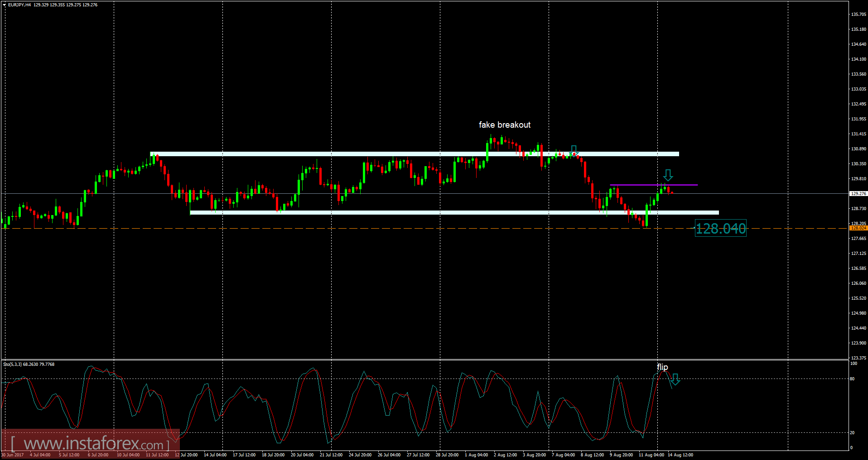Click the blue flip arrow in the stochastic panel
Image resolution: width=868 pixels, height=460 pixels.
coord(675,380)
